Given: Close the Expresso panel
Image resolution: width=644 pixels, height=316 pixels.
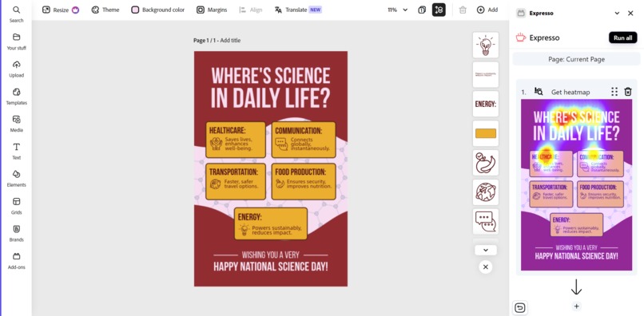Looking at the screenshot, I should [630, 13].
